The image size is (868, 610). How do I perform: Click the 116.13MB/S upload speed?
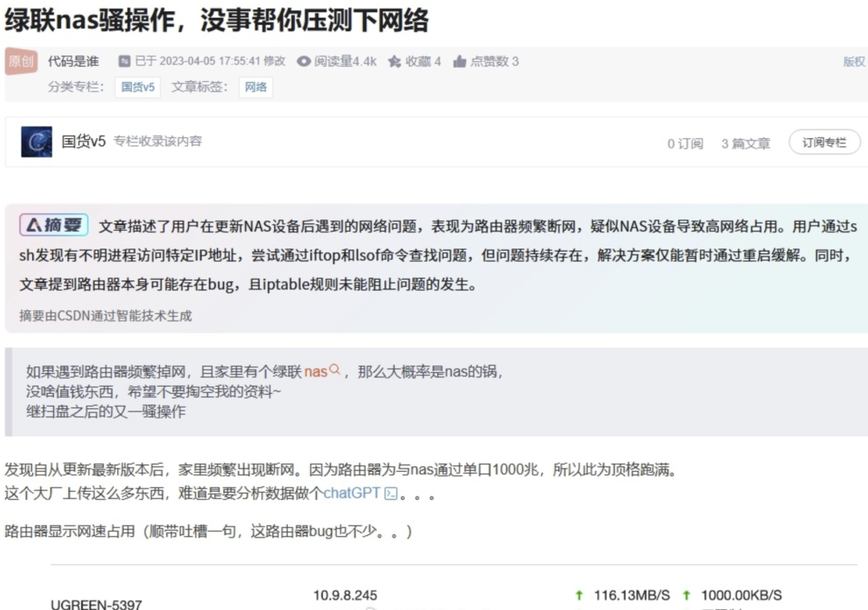pyautogui.click(x=632, y=595)
